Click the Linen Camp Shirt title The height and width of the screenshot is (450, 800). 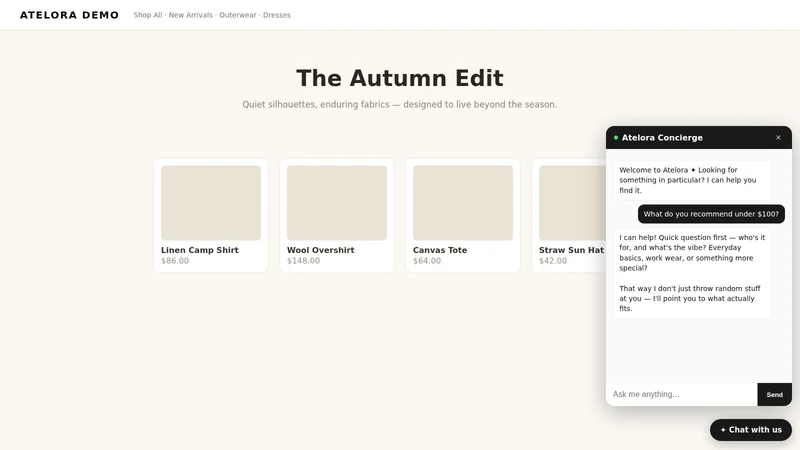tap(199, 250)
